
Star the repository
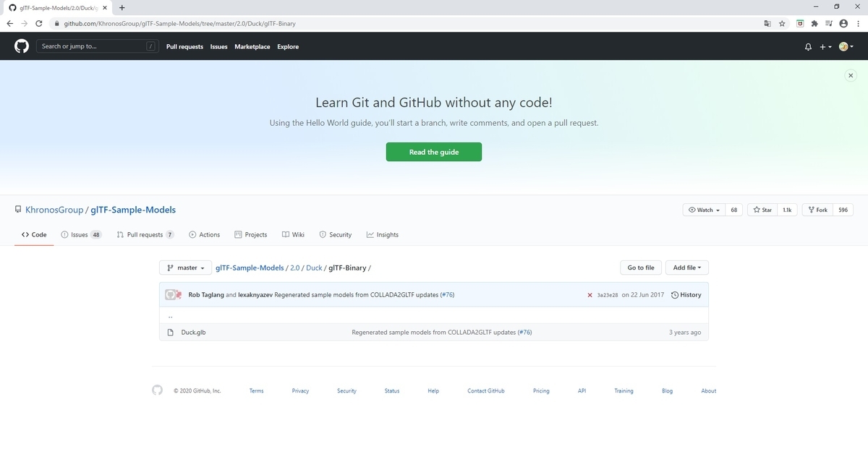(x=762, y=210)
